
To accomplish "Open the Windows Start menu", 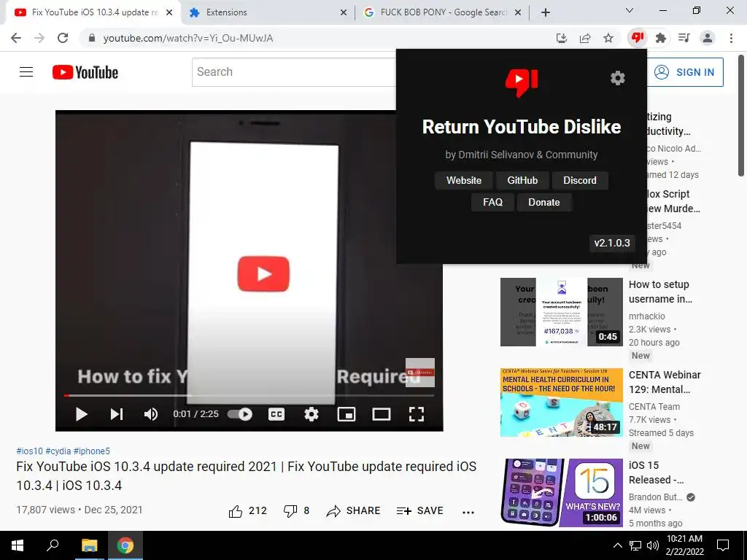I will click(x=17, y=545).
